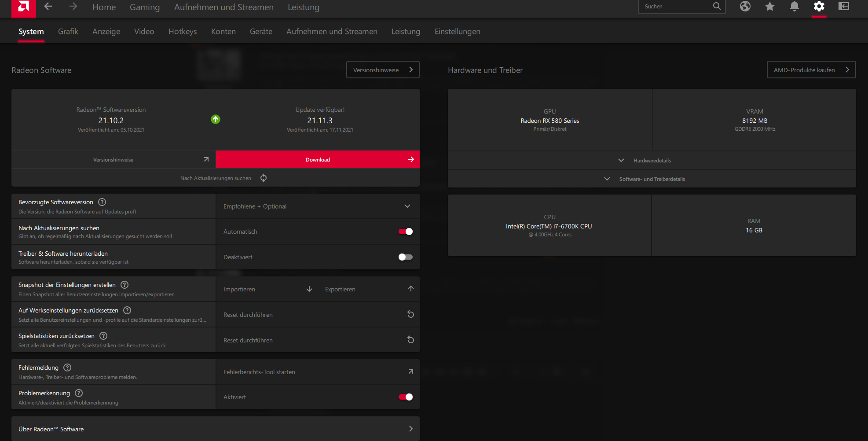Open Aufnehmen und Streamen settings sub-tab
Viewport: 868px width, 441px height.
coord(332,32)
